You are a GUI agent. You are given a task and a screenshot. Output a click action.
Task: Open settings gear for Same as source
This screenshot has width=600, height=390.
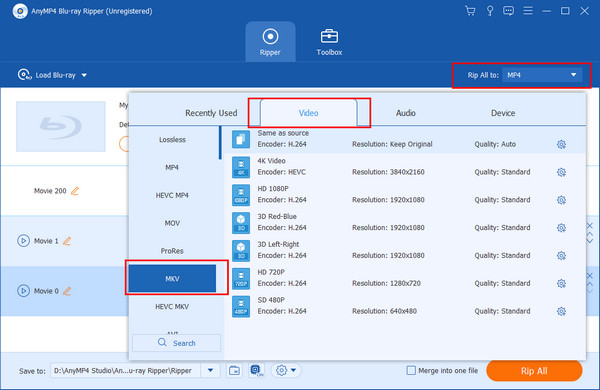pyautogui.click(x=561, y=144)
